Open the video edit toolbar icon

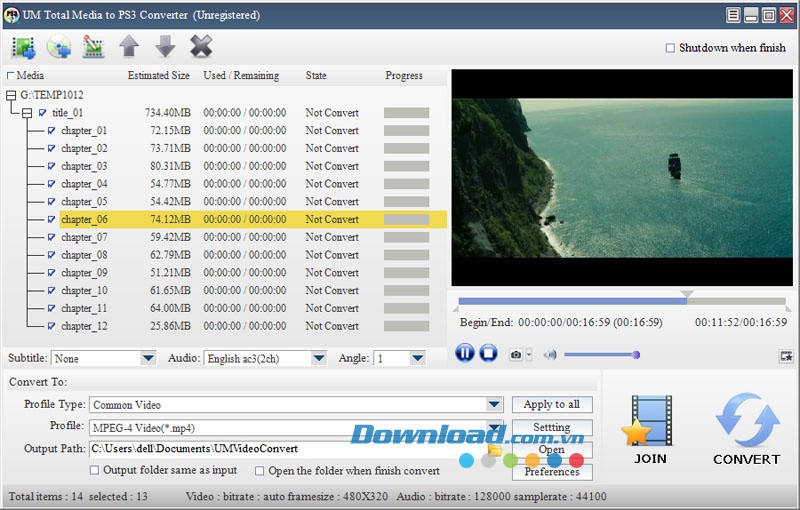[93, 47]
